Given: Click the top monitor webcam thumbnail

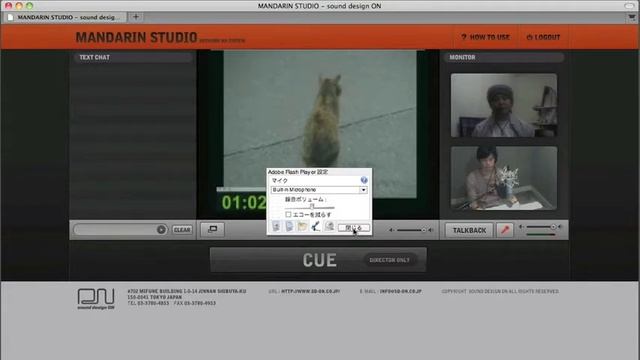Looking at the screenshot, I should point(504,105).
